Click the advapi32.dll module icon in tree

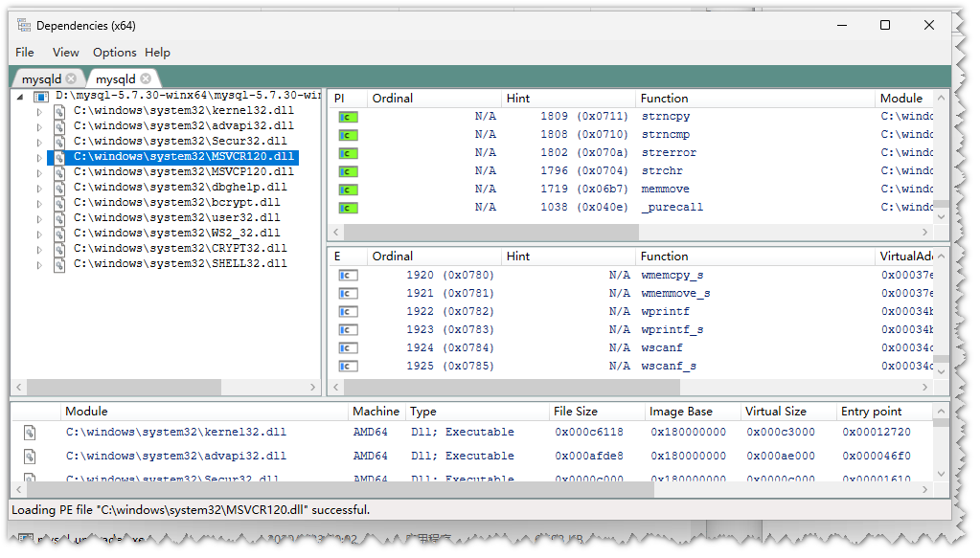(59, 126)
